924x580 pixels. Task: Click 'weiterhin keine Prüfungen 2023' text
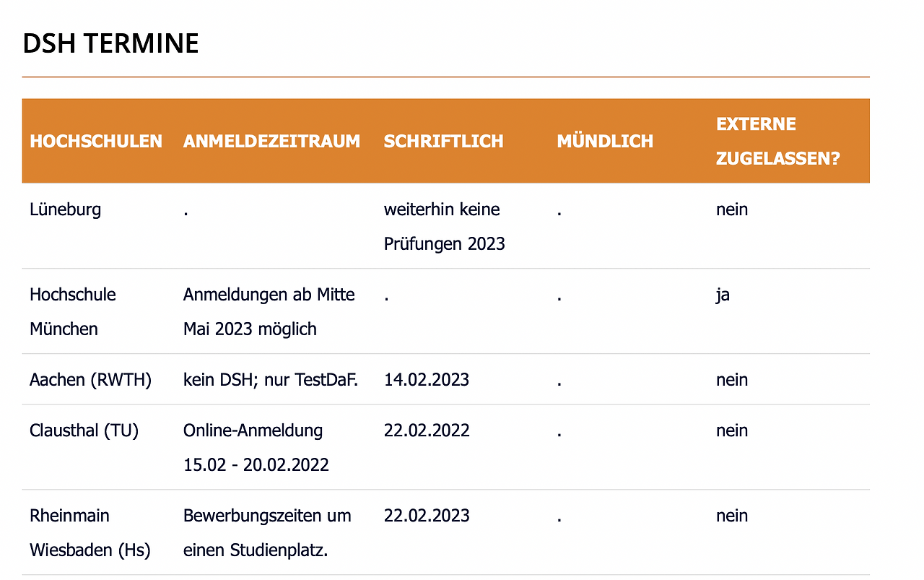click(x=444, y=226)
